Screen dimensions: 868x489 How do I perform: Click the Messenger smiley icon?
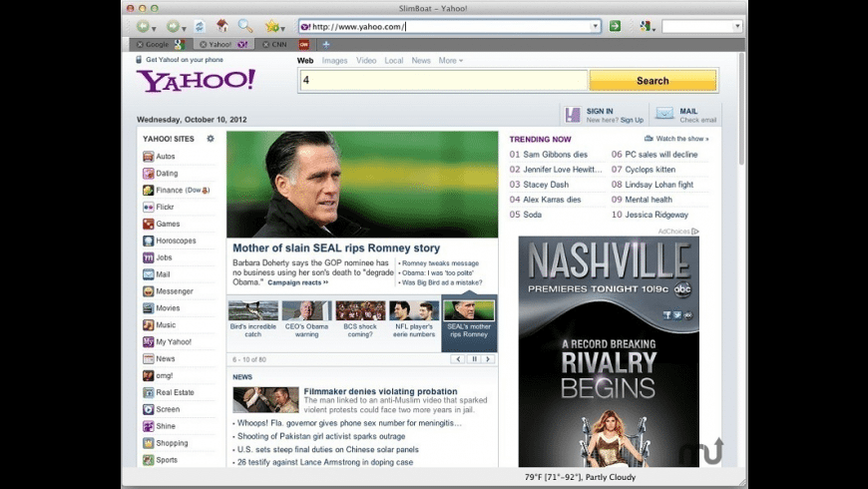pyautogui.click(x=148, y=291)
